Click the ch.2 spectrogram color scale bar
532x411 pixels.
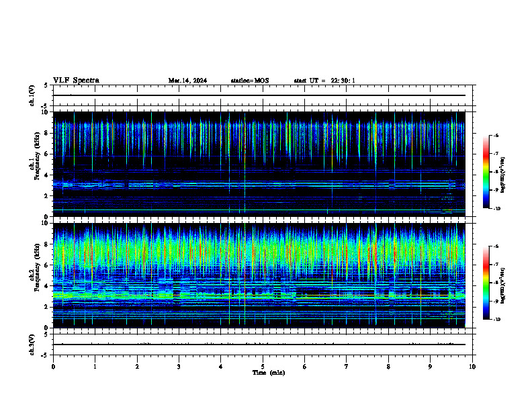point(486,283)
